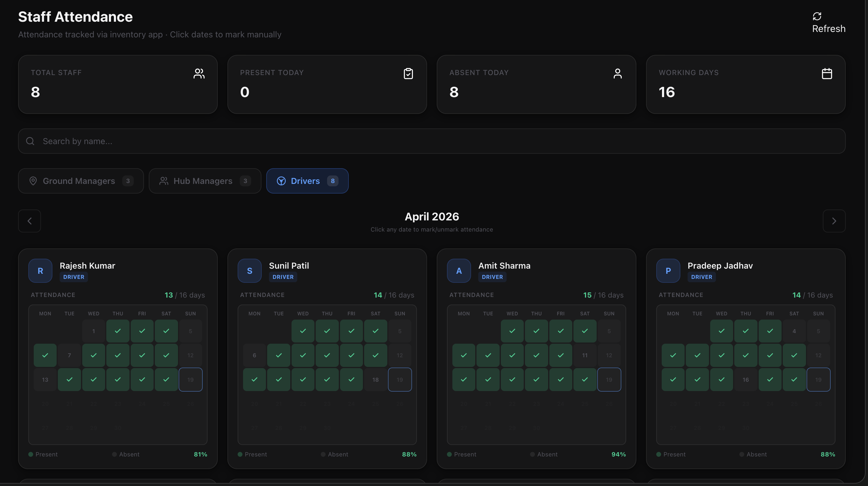
Task: Click Rajesh Kumar's R avatar
Action: [40, 271]
